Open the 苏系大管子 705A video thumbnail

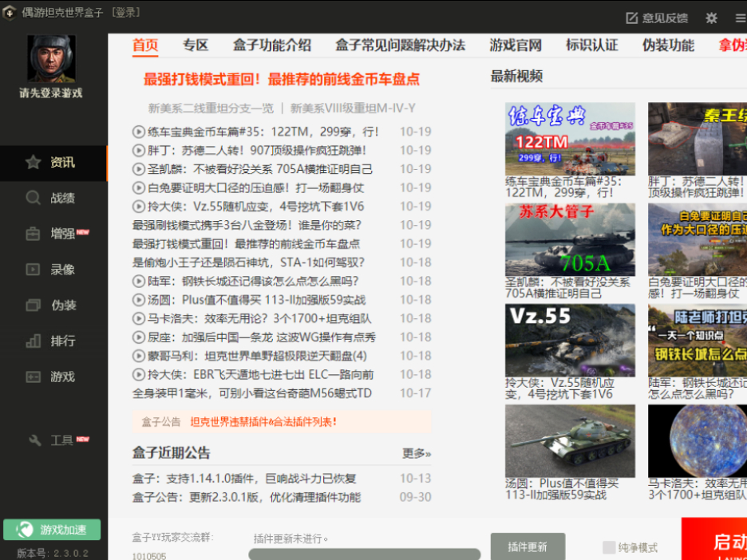(570, 239)
